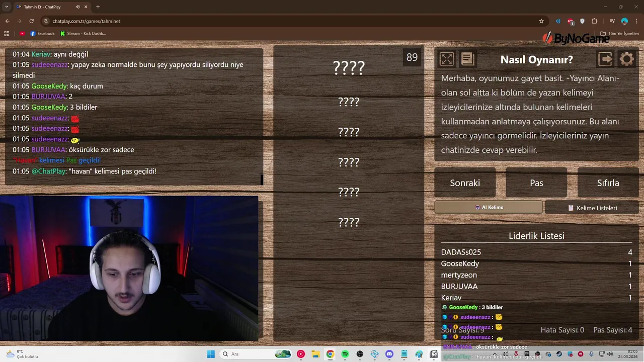
Task: Click BURJUVAA's "öksürükle zor sadece" message
Action: click(x=73, y=150)
